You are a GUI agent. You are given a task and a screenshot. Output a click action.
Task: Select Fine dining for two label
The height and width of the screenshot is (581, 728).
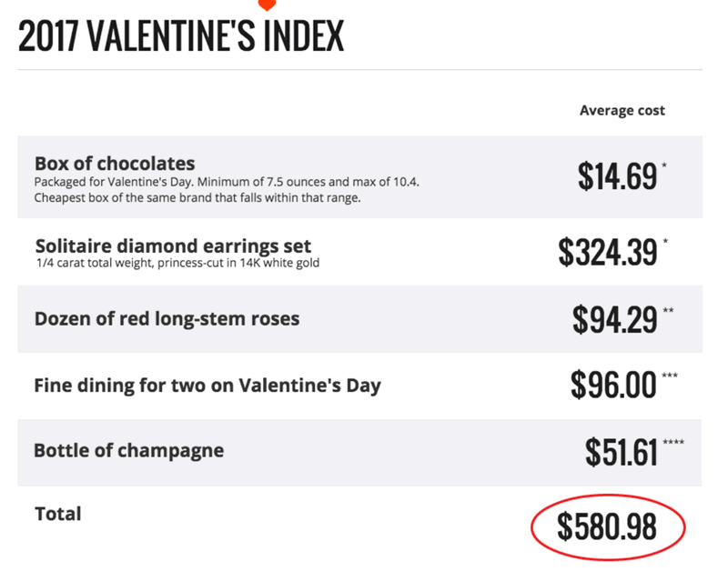(x=207, y=385)
